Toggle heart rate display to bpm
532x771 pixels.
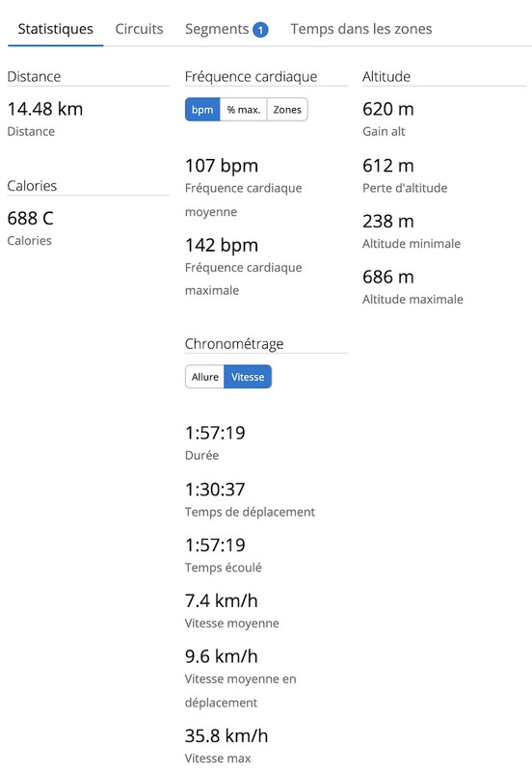click(x=202, y=110)
